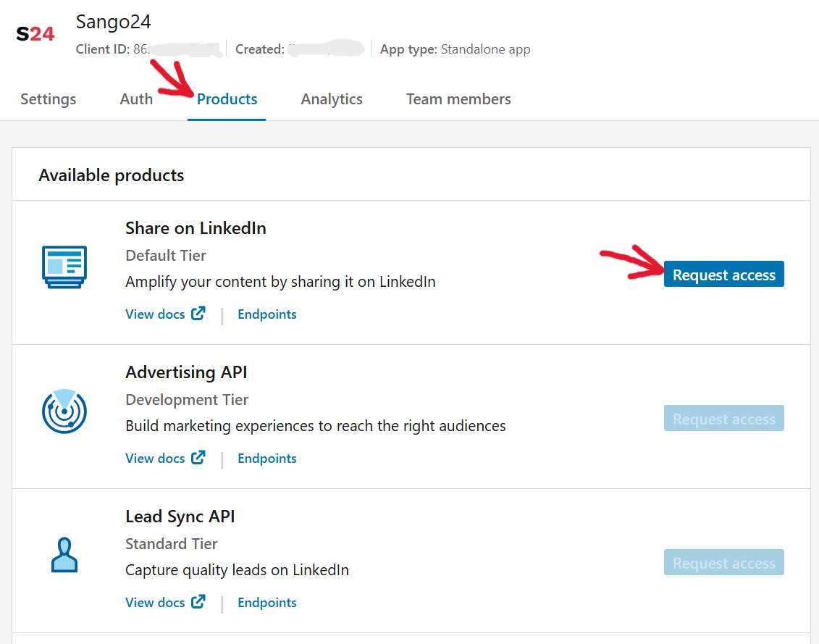
Task: Open View docs for Advertising API
Action: point(154,458)
